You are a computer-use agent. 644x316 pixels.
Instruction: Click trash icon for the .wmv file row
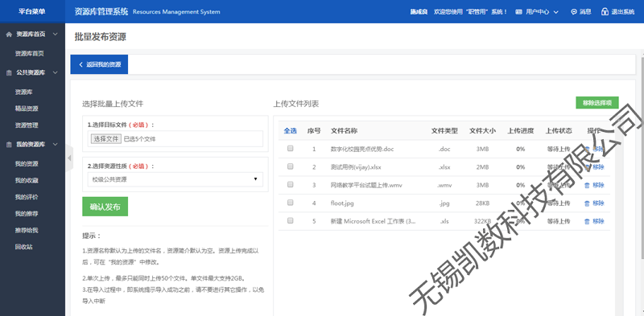pyautogui.click(x=587, y=185)
